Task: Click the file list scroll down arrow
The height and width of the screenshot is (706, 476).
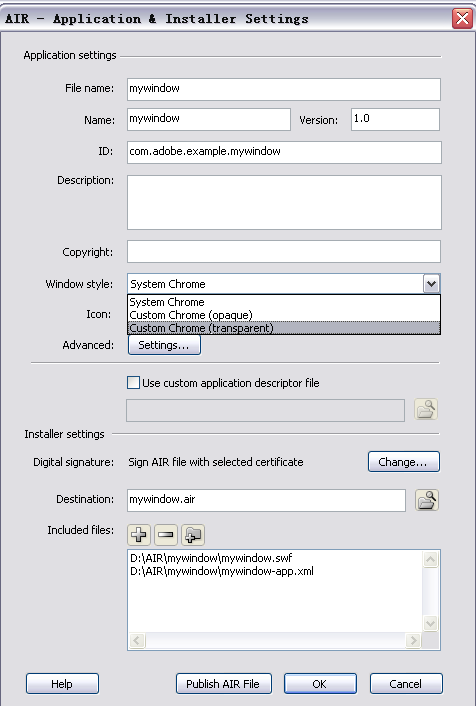Action: point(431,624)
